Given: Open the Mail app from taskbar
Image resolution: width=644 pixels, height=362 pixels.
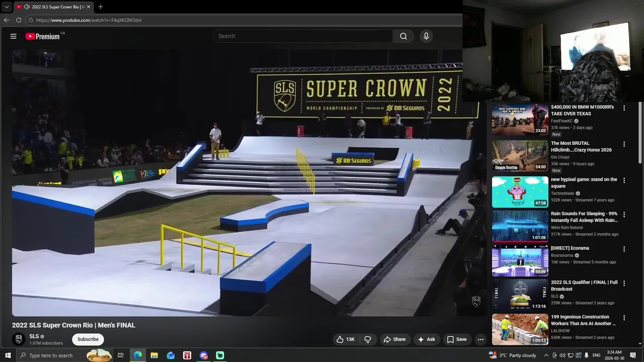Looking at the screenshot, I should [x=171, y=355].
